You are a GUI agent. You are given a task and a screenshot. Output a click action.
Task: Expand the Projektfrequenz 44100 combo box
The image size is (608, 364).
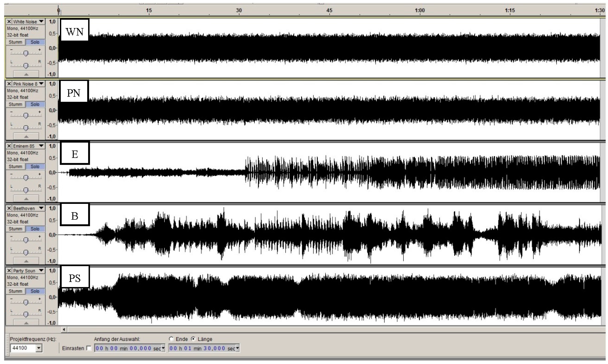click(39, 348)
